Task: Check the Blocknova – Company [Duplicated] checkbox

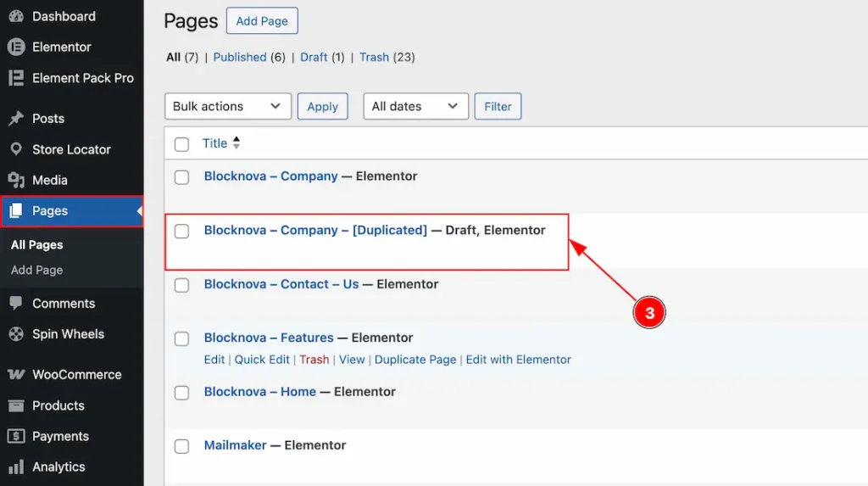Action: [x=181, y=231]
